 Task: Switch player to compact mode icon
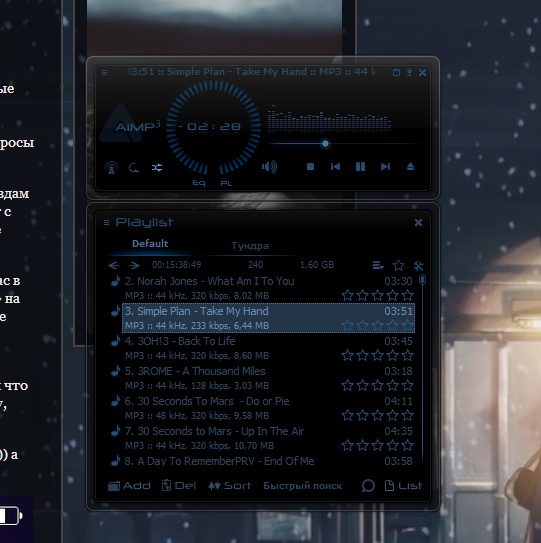coord(396,72)
